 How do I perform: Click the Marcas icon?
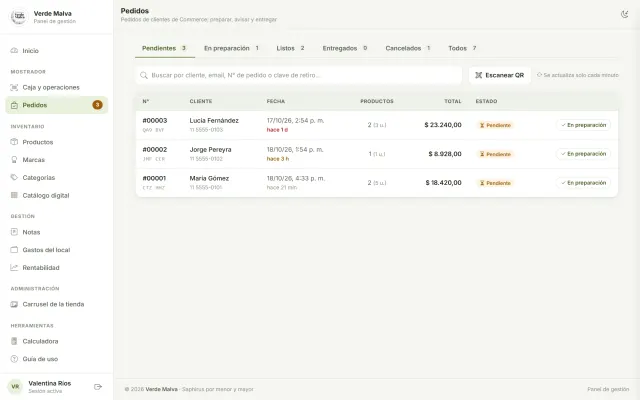click(x=14, y=160)
